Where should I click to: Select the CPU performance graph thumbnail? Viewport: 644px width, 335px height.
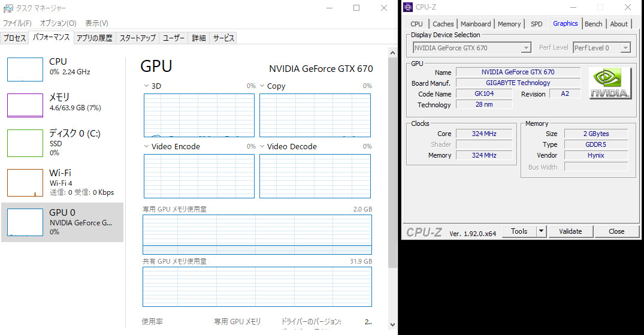click(25, 70)
